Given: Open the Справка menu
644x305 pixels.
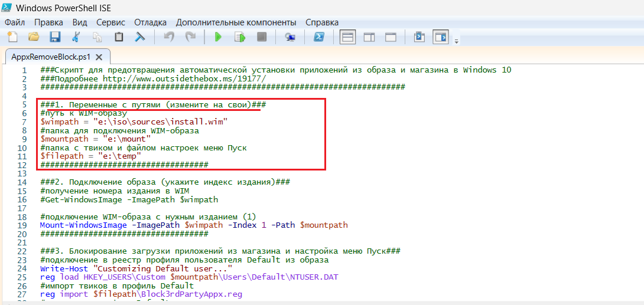Looking at the screenshot, I should tap(323, 22).
